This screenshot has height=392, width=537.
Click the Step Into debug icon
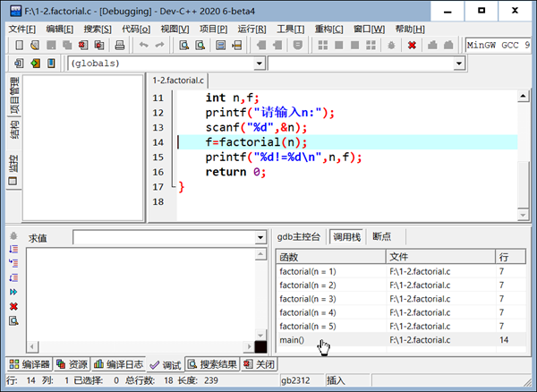(13, 263)
